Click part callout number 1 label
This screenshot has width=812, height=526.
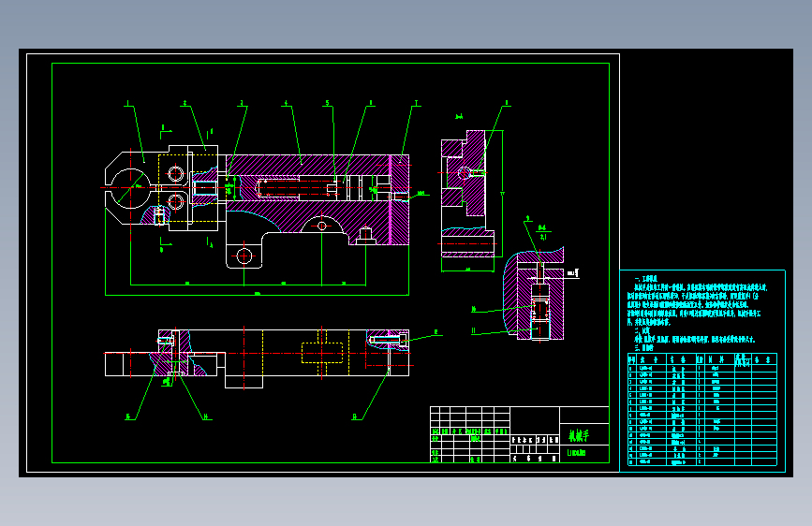tap(128, 104)
